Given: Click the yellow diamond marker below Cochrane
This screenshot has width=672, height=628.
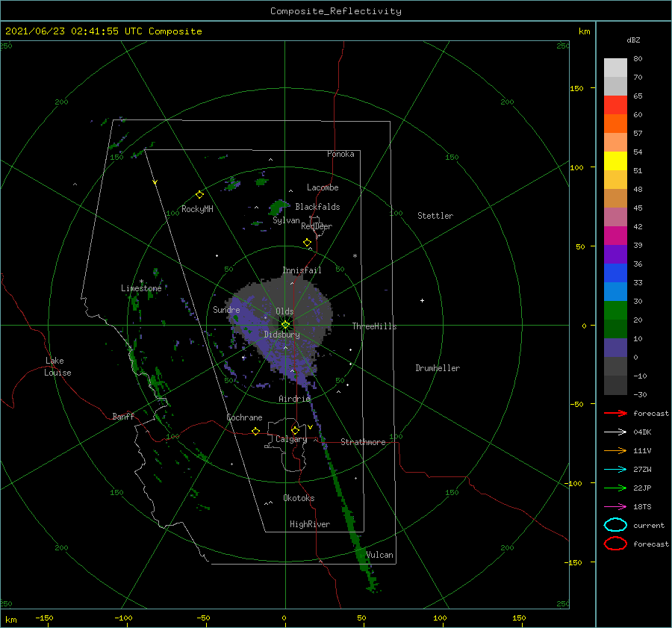Looking at the screenshot, I should pyautogui.click(x=256, y=432).
